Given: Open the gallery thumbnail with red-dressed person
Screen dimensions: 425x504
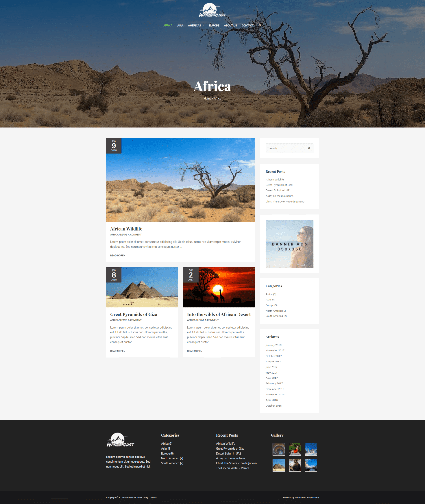Looking at the screenshot, I should [x=295, y=449].
